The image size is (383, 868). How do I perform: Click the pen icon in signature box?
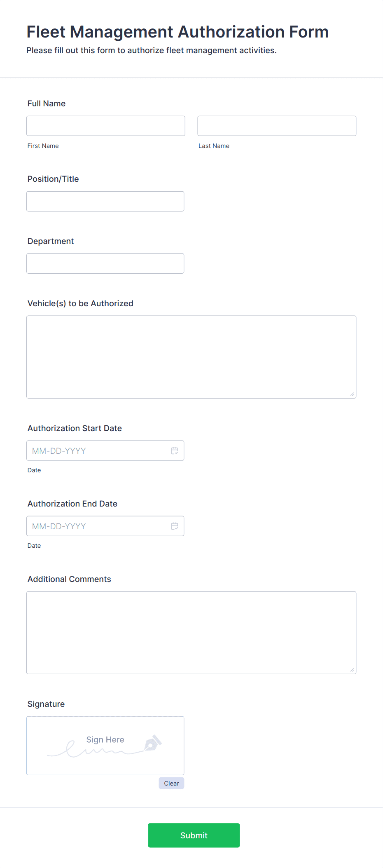pos(153,743)
